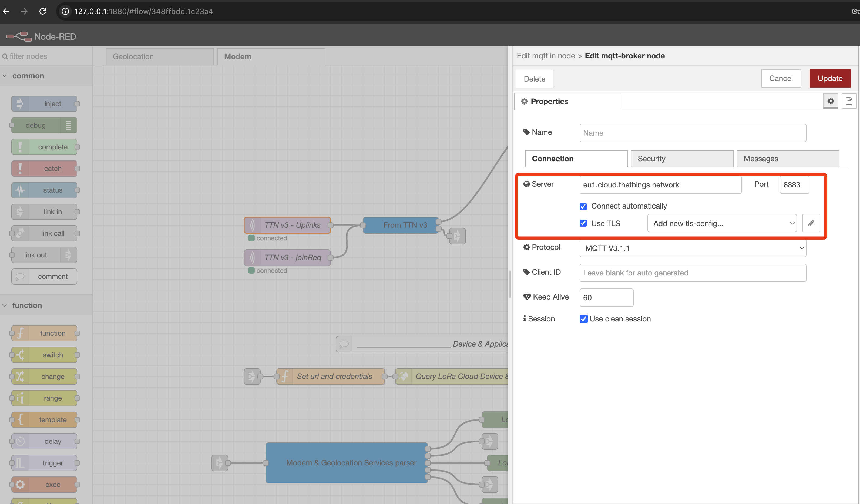Select the link call node in the palette
The height and width of the screenshot is (504, 860).
pos(45,233)
